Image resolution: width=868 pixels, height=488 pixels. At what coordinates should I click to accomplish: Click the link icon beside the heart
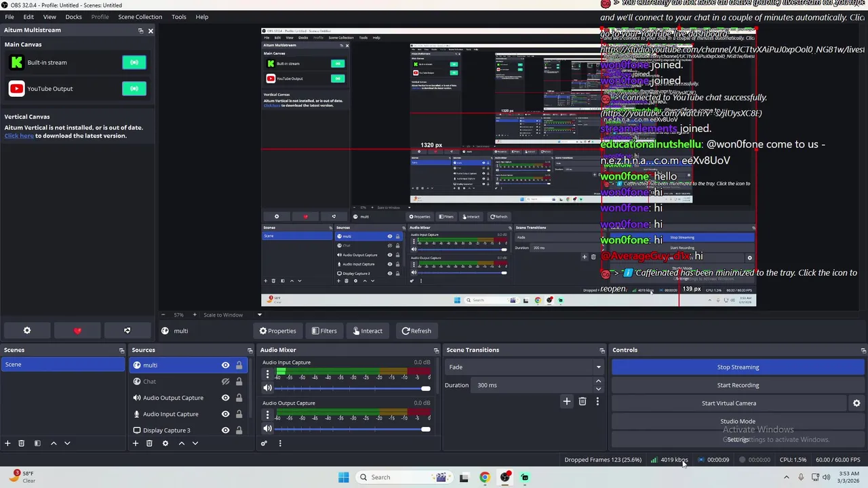127,331
